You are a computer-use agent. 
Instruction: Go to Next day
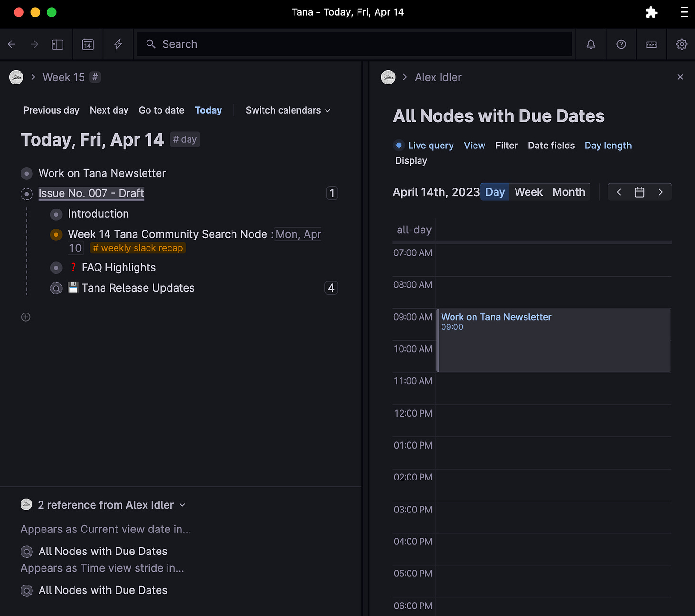(x=109, y=110)
